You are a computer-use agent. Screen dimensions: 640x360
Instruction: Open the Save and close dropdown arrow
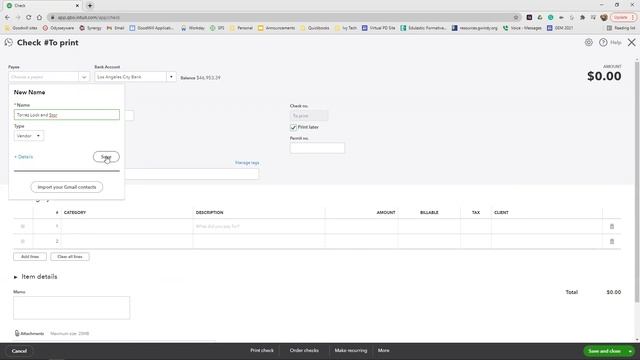[x=630, y=351]
